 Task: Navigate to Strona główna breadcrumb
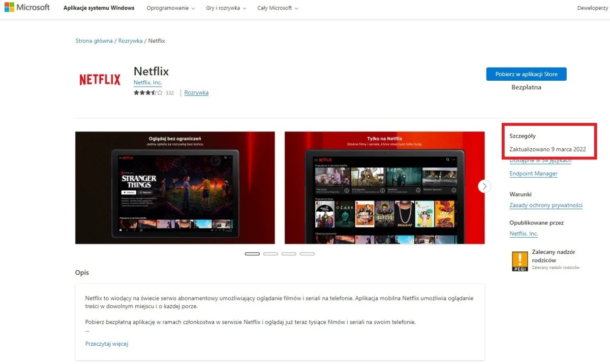(94, 41)
